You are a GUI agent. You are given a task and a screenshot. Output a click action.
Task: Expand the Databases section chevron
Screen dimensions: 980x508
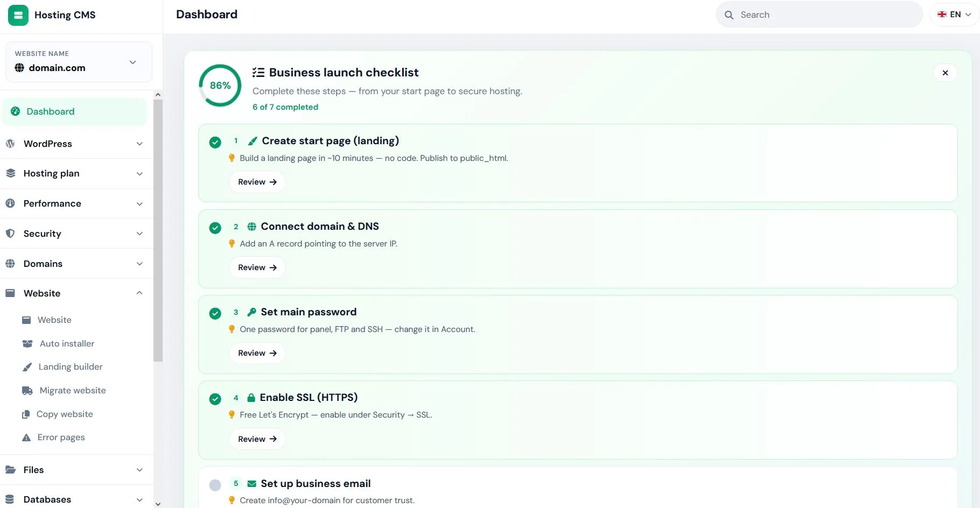click(139, 499)
